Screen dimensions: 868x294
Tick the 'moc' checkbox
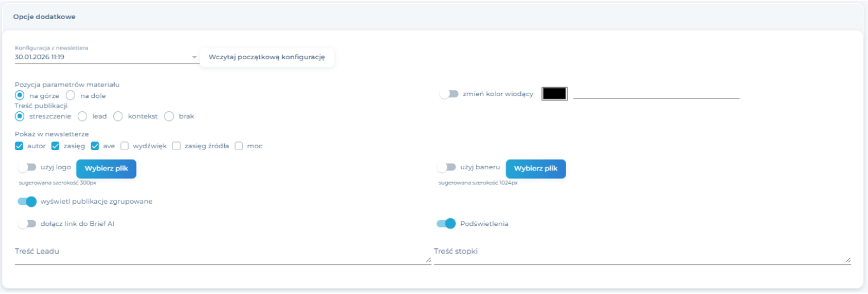239,146
